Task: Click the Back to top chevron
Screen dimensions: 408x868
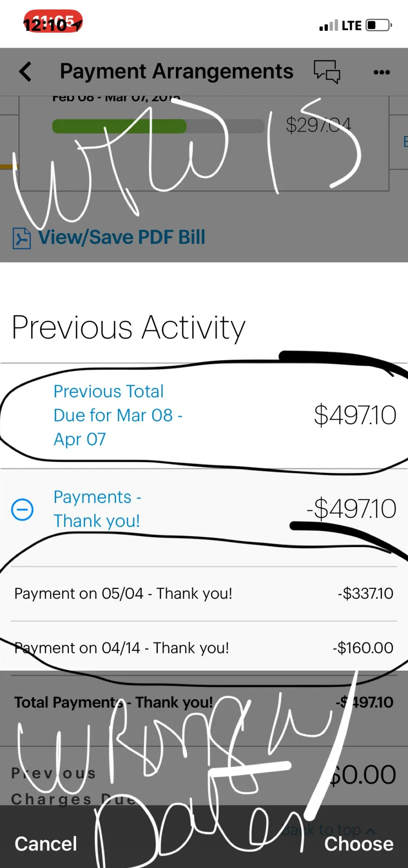Action: [370, 830]
